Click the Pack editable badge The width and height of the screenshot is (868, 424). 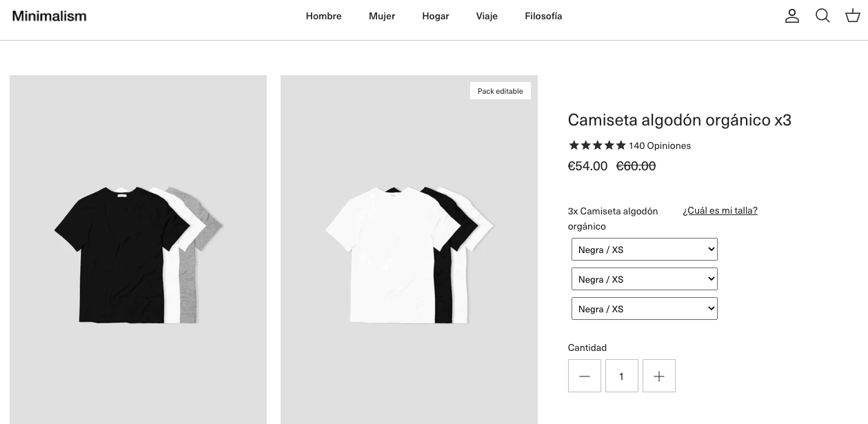tap(500, 90)
